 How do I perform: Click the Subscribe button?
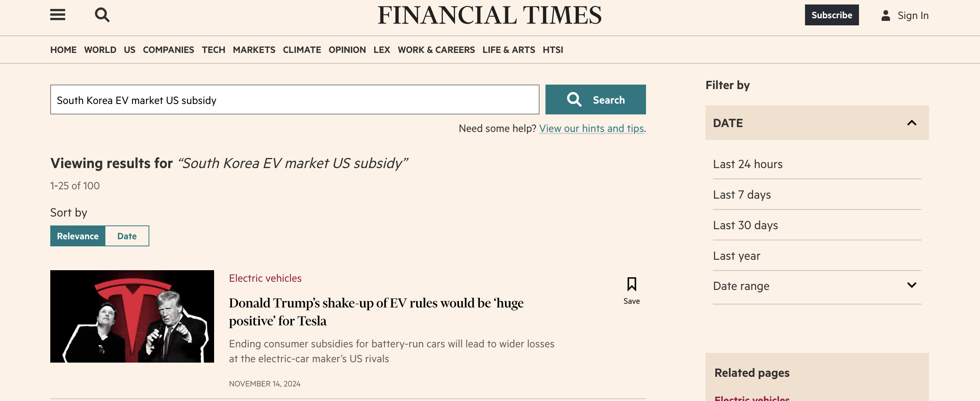coord(832,15)
